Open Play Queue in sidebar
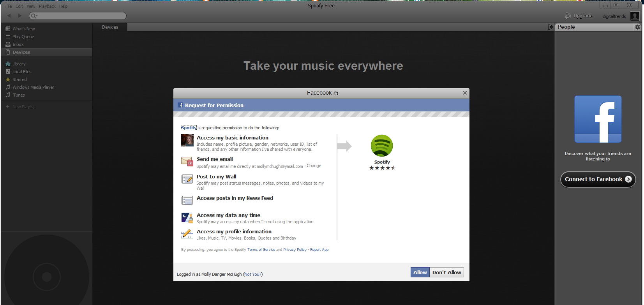The width and height of the screenshot is (644, 305). click(23, 37)
